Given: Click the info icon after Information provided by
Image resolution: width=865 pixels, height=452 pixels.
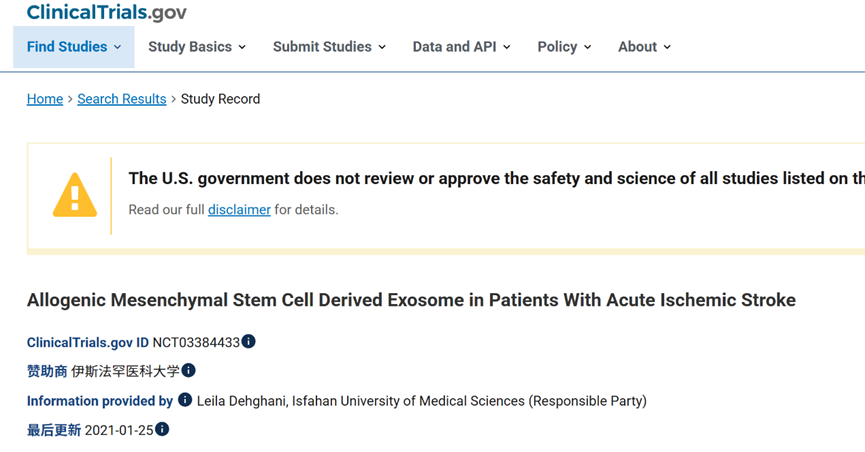Looking at the screenshot, I should (x=185, y=400).
